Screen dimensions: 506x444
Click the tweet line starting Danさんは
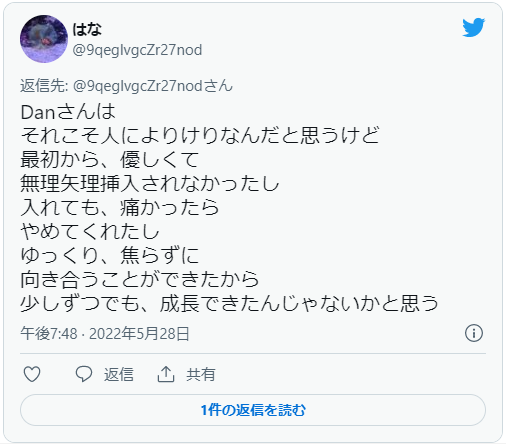[68, 112]
